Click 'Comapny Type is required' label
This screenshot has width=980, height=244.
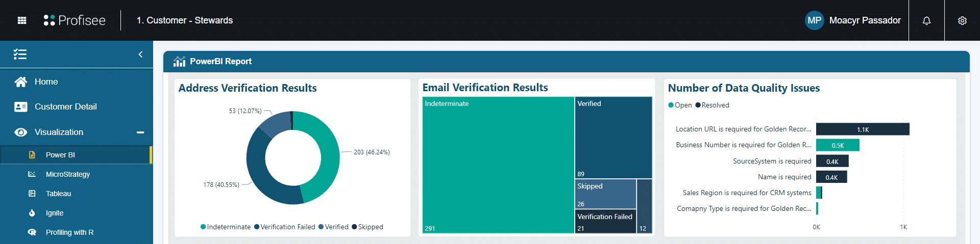point(744,208)
